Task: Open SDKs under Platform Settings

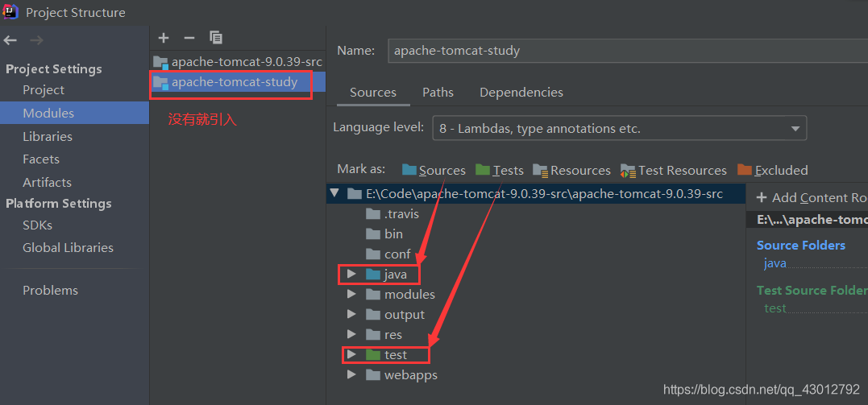Action: (x=38, y=225)
